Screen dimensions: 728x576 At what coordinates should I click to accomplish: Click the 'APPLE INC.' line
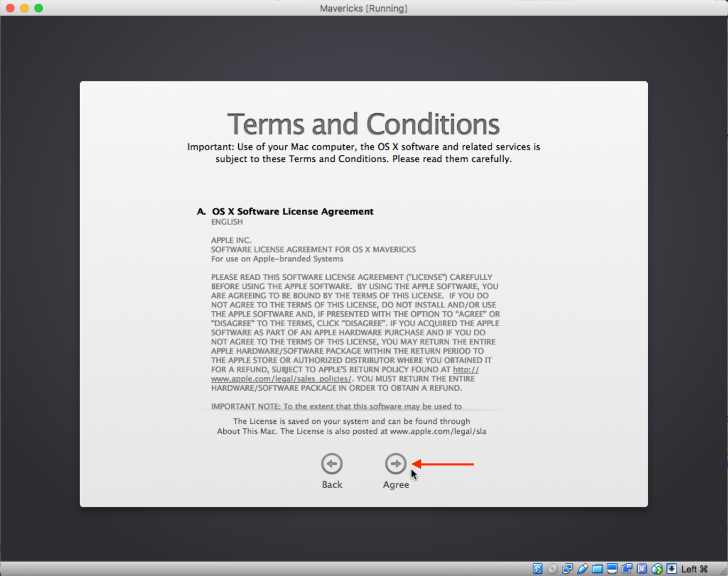coord(231,240)
